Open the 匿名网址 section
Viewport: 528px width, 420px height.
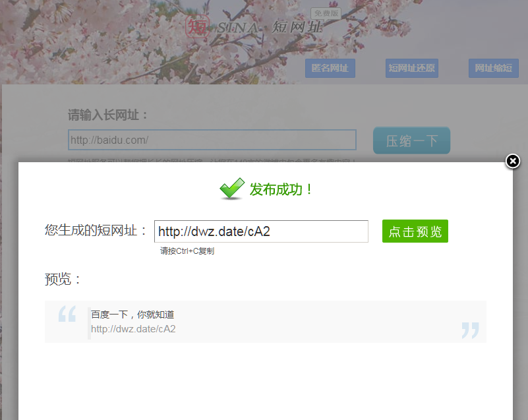pyautogui.click(x=330, y=68)
